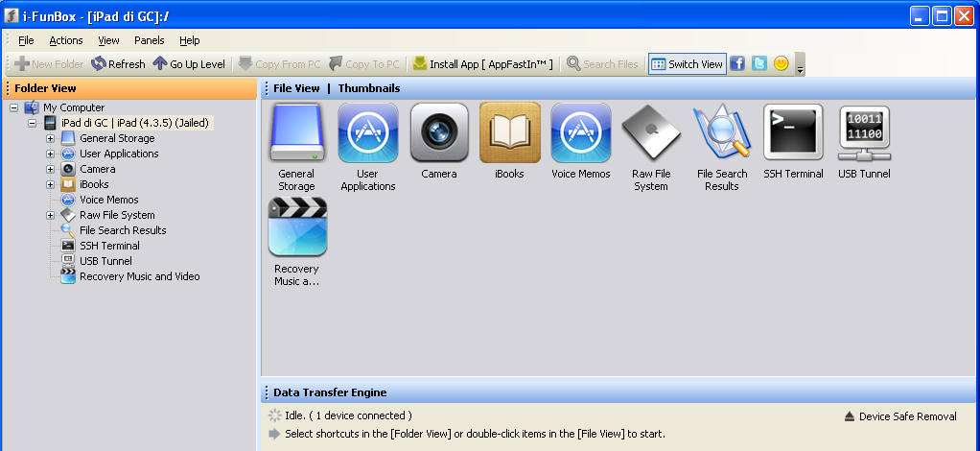This screenshot has width=980, height=451.
Task: Open the Panels menu
Action: 150,40
